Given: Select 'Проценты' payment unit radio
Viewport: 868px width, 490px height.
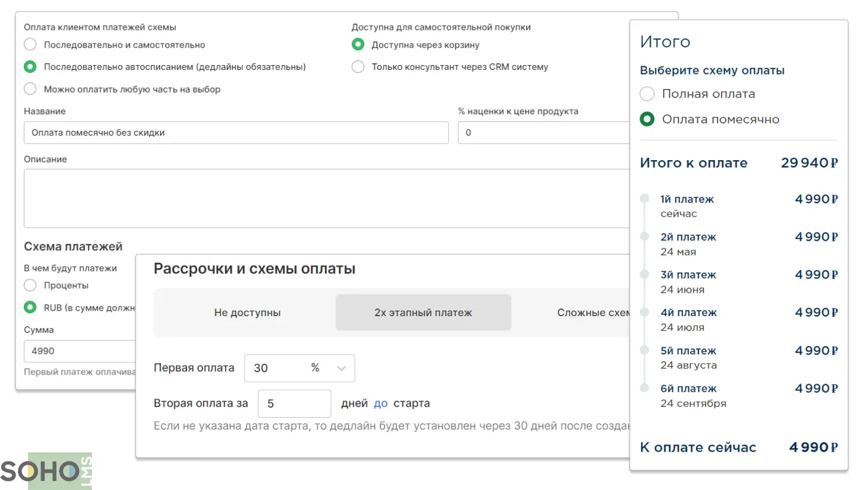Looking at the screenshot, I should tap(30, 286).
